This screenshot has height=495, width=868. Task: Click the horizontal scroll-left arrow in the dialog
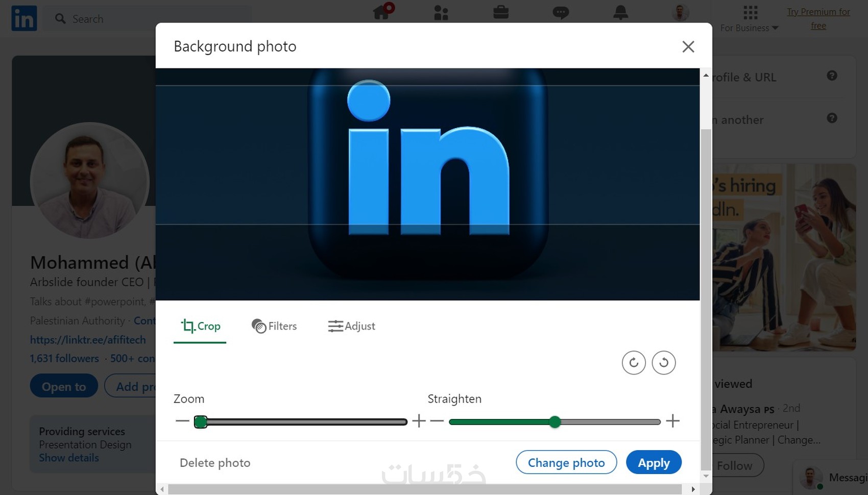tap(162, 489)
